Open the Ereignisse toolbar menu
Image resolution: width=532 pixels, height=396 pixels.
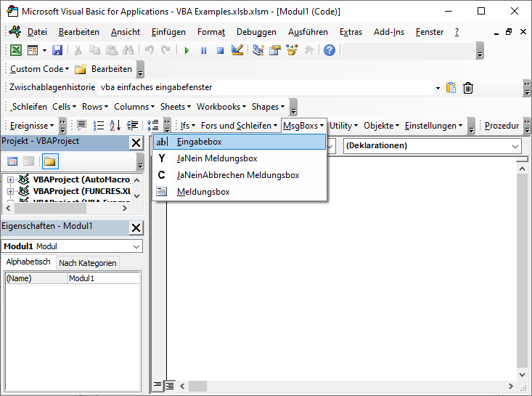click(31, 126)
